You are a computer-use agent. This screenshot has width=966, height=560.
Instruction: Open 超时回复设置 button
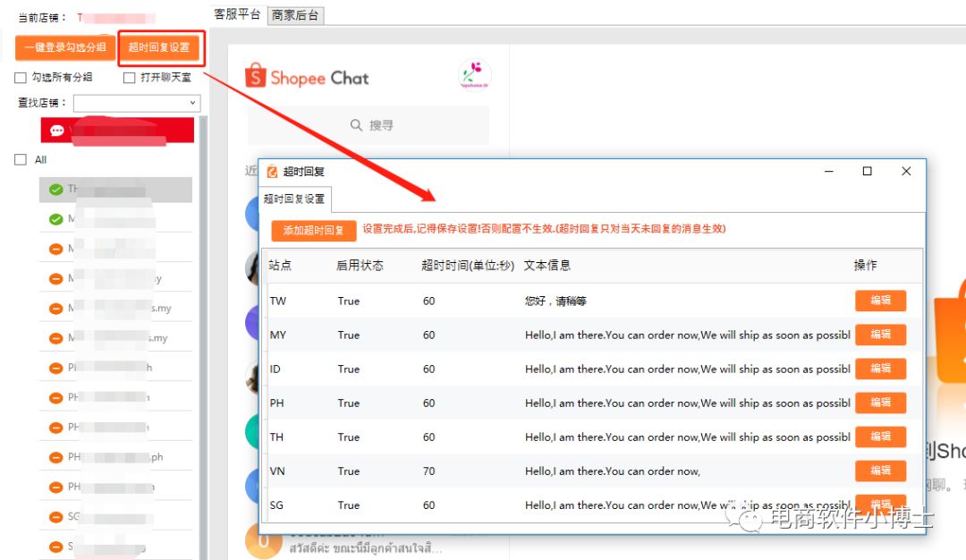pyautogui.click(x=159, y=47)
